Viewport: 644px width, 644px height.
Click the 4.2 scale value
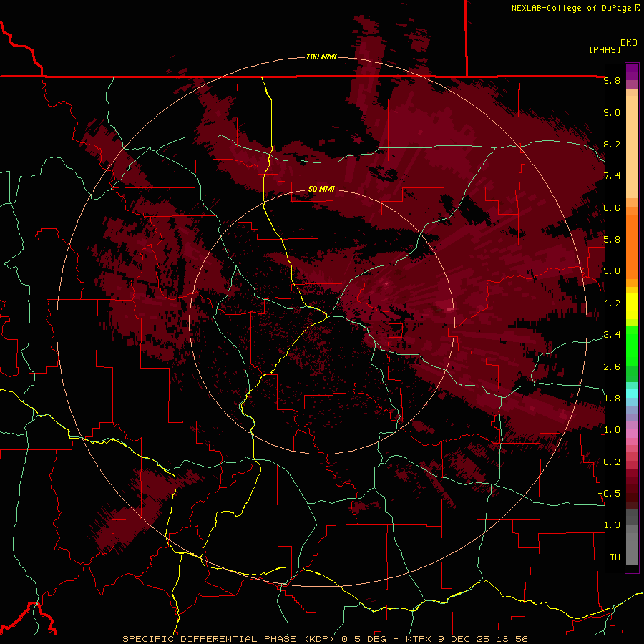click(x=612, y=303)
